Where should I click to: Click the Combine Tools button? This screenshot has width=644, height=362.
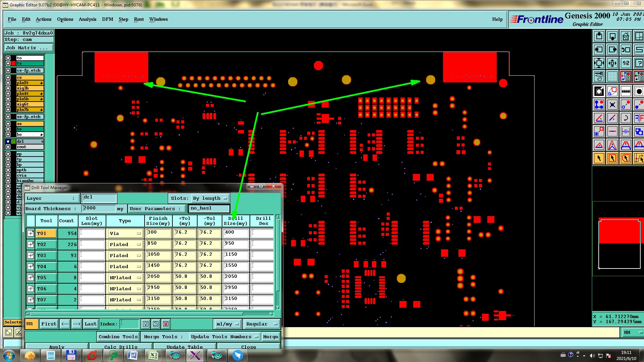(x=118, y=337)
